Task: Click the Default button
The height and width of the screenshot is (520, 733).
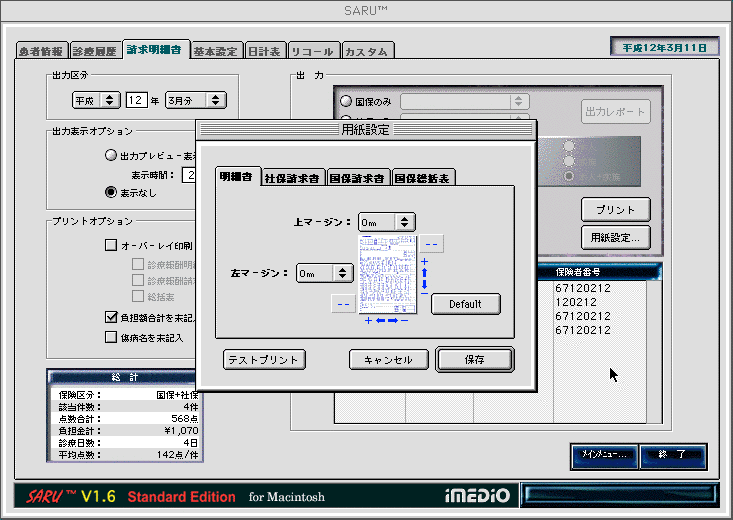Action: point(466,304)
